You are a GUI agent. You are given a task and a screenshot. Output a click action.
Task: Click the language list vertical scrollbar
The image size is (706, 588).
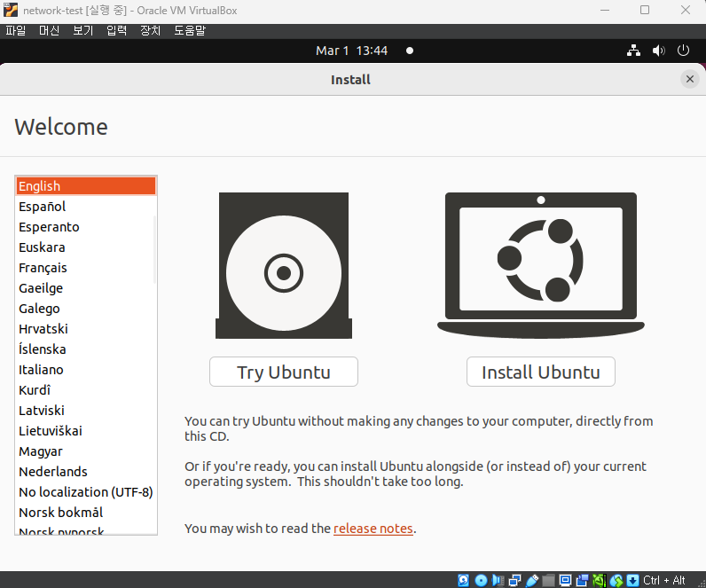click(155, 249)
